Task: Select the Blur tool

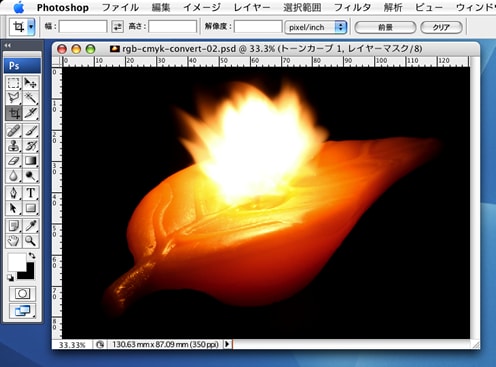Action: point(14,176)
